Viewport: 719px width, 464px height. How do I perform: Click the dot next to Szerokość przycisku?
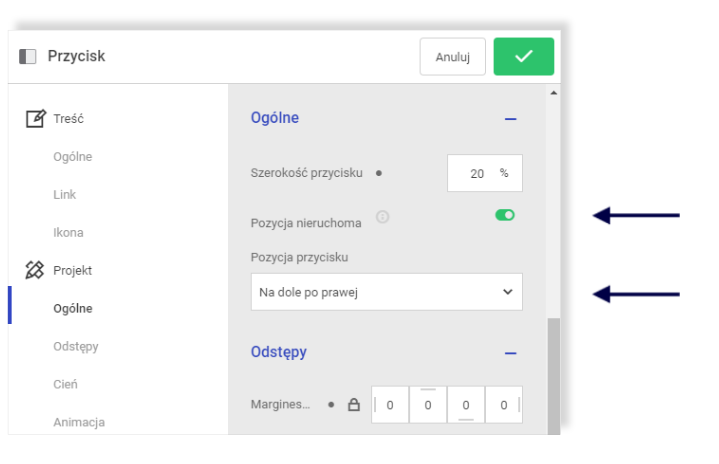click(x=379, y=173)
